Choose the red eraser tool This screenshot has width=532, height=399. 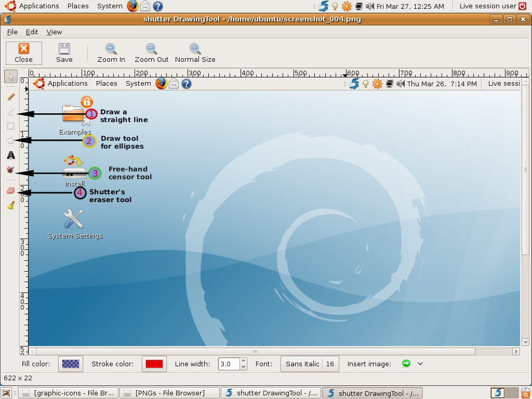11,191
